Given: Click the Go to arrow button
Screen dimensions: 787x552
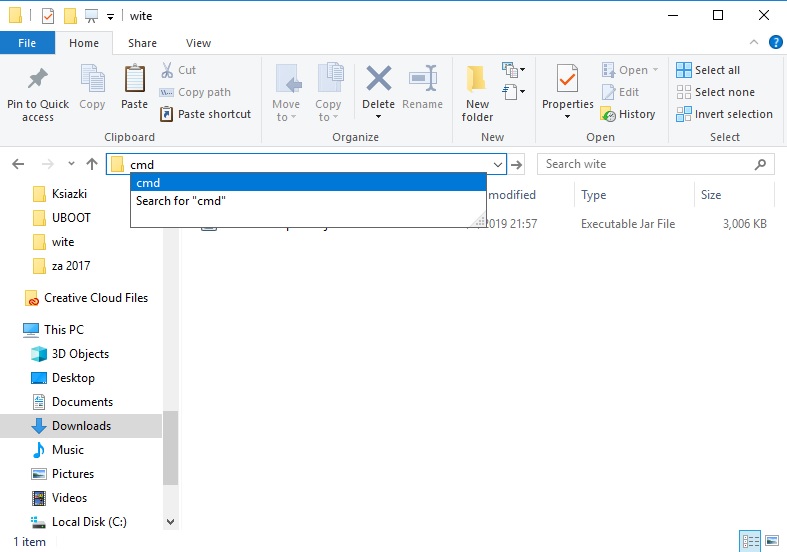Looking at the screenshot, I should click(x=516, y=164).
